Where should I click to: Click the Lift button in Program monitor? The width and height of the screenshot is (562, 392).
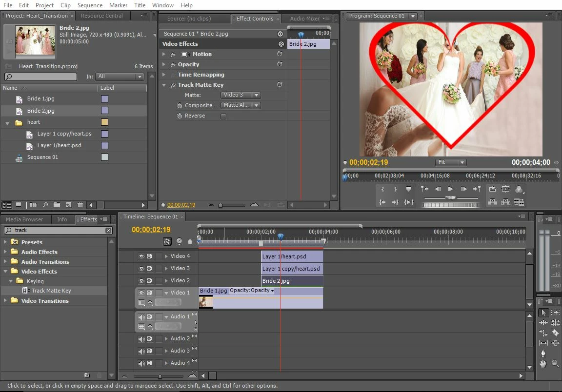[x=492, y=202]
